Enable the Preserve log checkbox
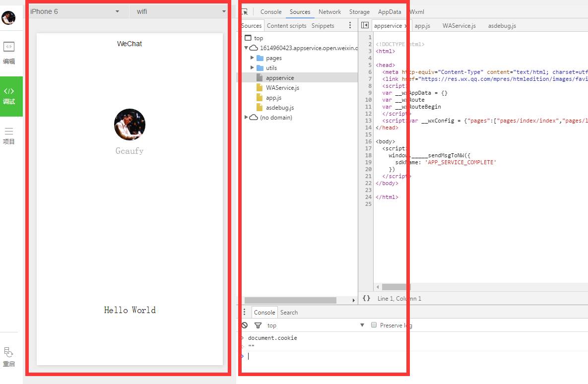Screen dimensions: 588x384 374,325
